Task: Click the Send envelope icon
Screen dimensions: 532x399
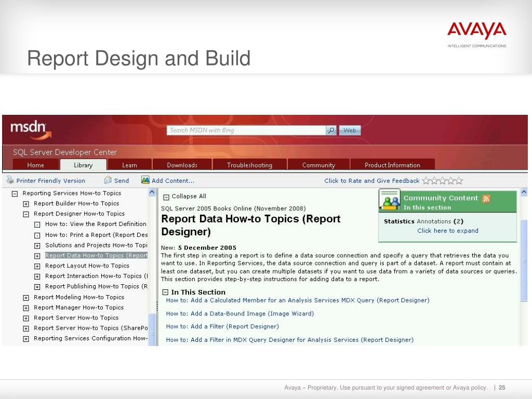Action: 108,180
